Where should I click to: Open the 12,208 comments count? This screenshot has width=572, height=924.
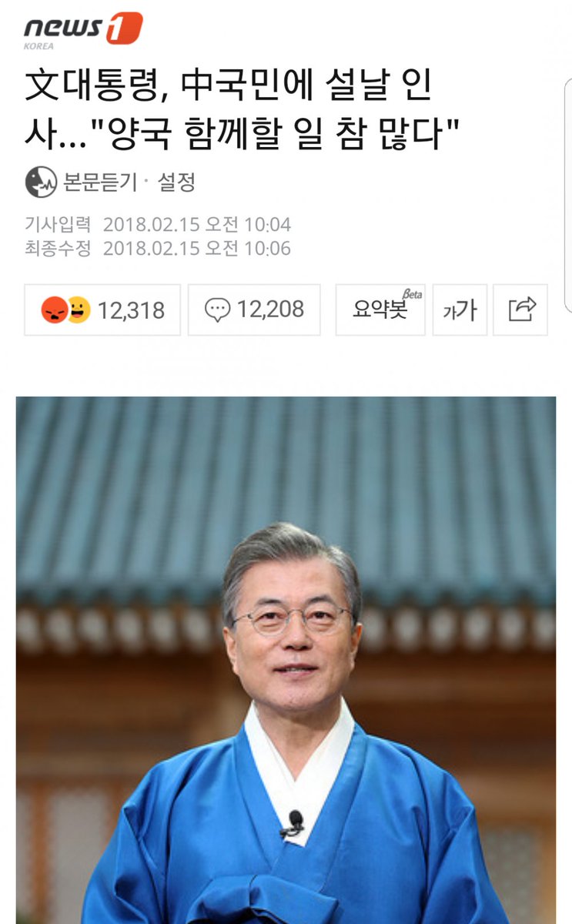pos(270,310)
